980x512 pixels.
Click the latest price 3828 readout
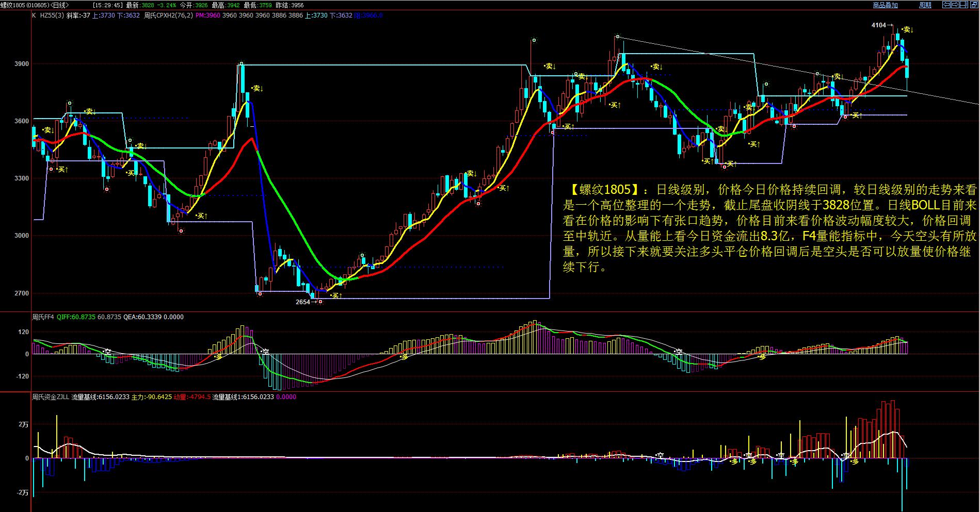point(147,5)
